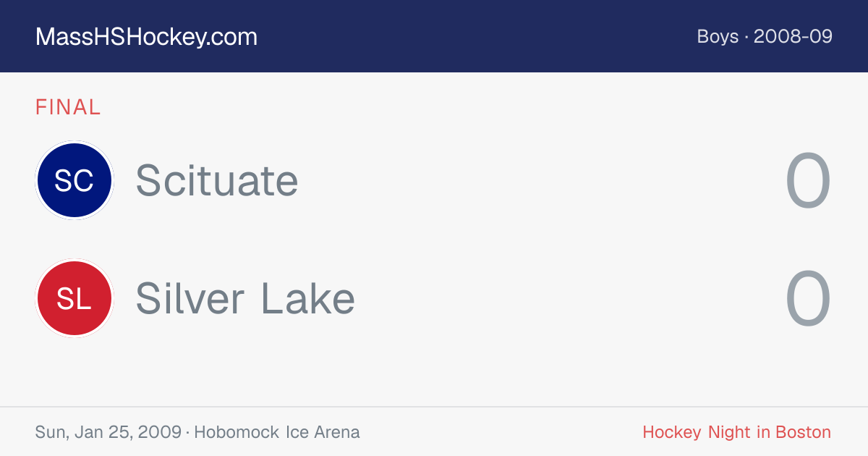Click the Sun, Jan 25, 2009 date
The height and width of the screenshot is (456, 868).
pyautogui.click(x=109, y=433)
